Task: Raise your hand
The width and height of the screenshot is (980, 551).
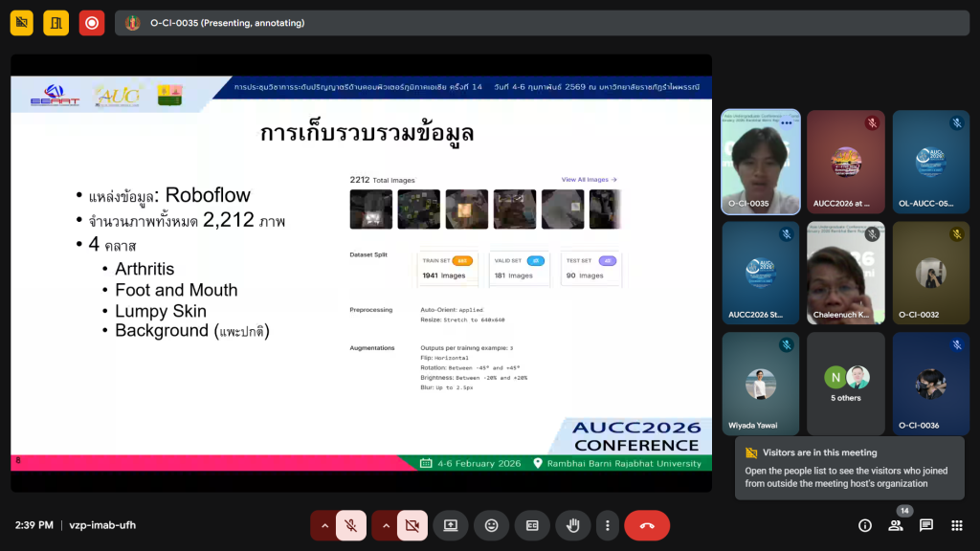Action: coord(573,525)
